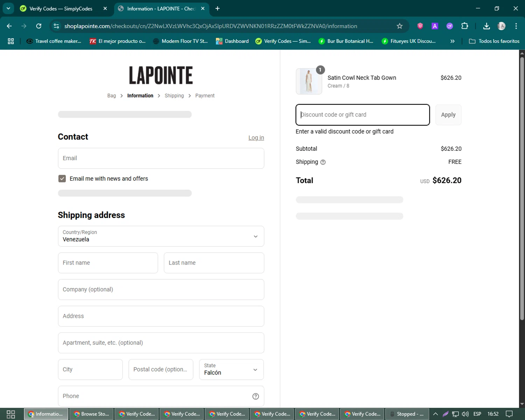Open browser downloads
Viewport: 525px width, 420px height.
pyautogui.click(x=486, y=26)
